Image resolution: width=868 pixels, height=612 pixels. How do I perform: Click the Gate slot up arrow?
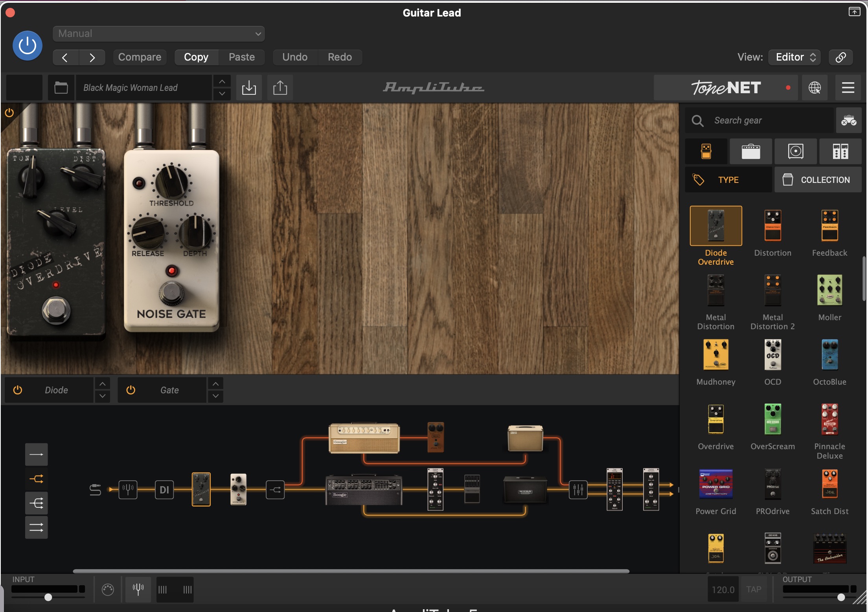[215, 384]
